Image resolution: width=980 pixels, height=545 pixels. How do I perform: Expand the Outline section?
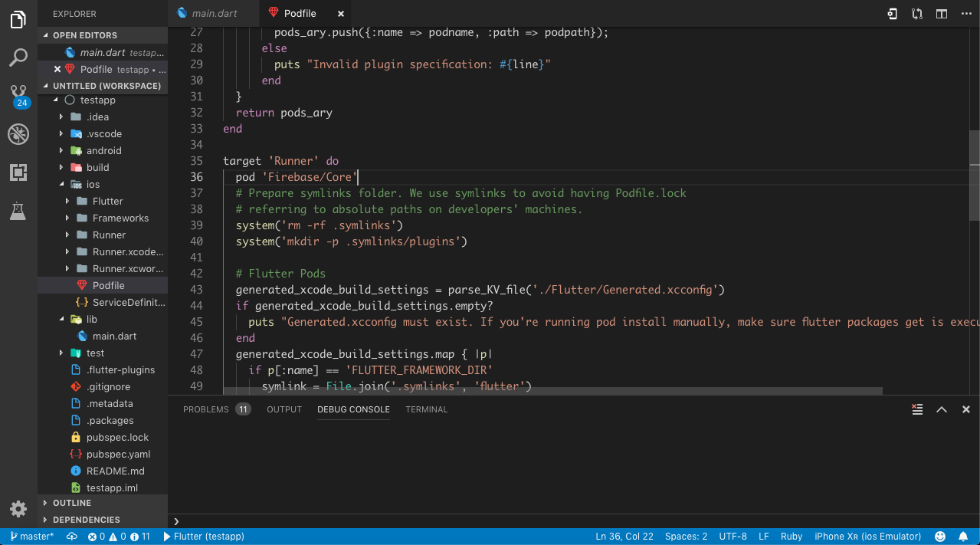pyautogui.click(x=103, y=503)
